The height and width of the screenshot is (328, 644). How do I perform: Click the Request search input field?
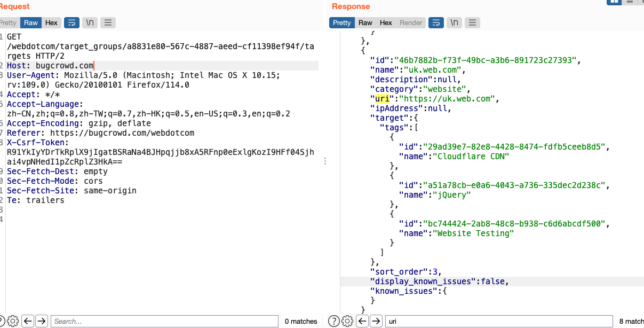164,321
